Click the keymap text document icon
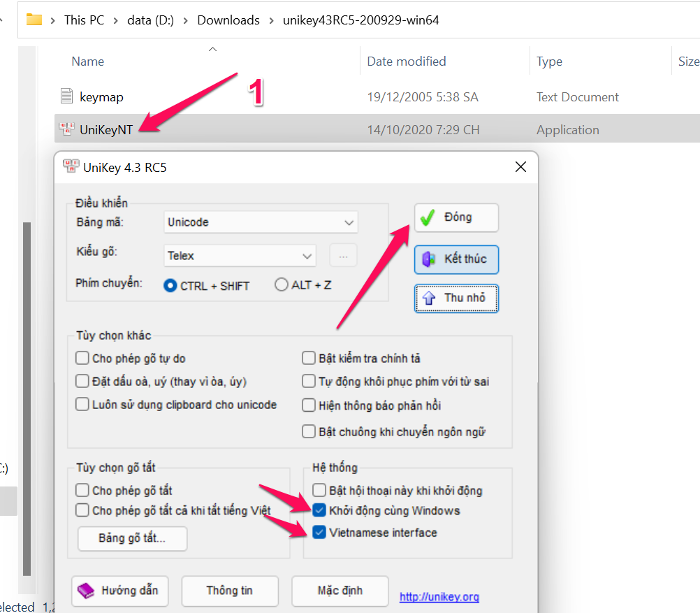Image resolution: width=700 pixels, height=613 pixels. (67, 96)
